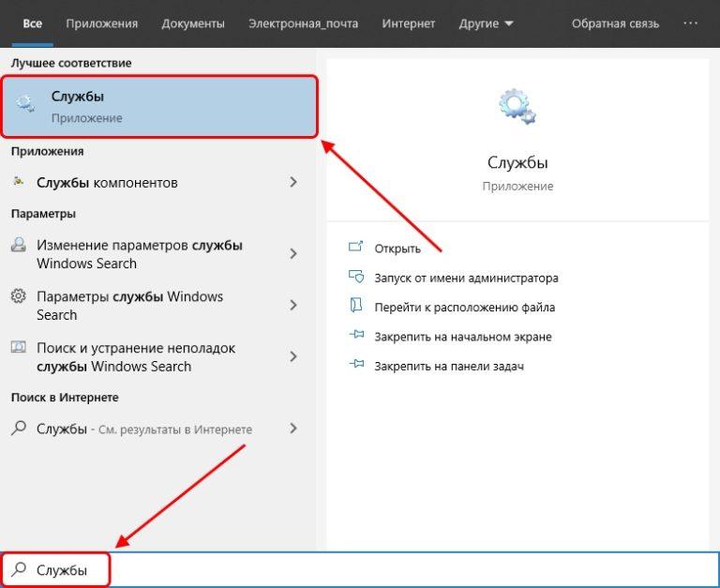Click the Службы gear icon in best match
The height and width of the screenshot is (588, 720).
[x=26, y=105]
